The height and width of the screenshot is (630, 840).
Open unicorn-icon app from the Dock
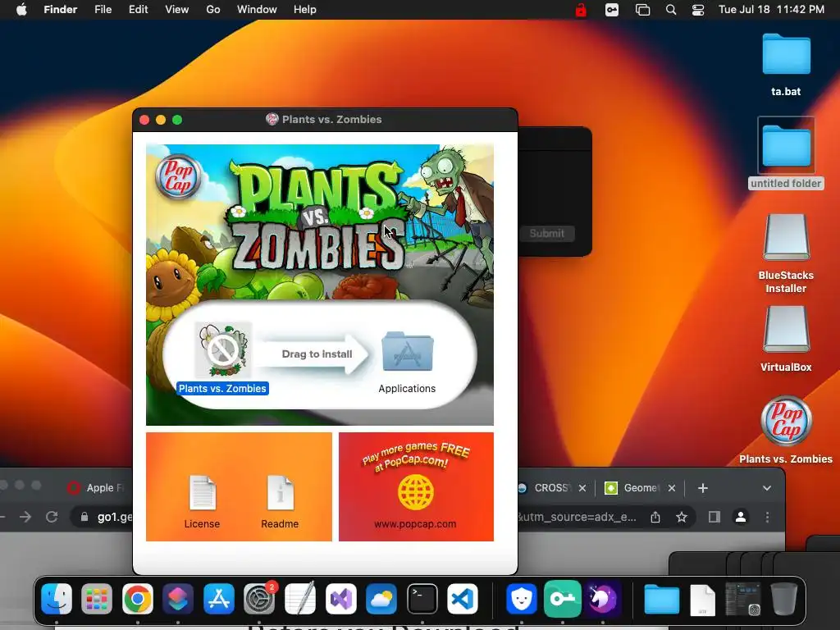point(603,598)
